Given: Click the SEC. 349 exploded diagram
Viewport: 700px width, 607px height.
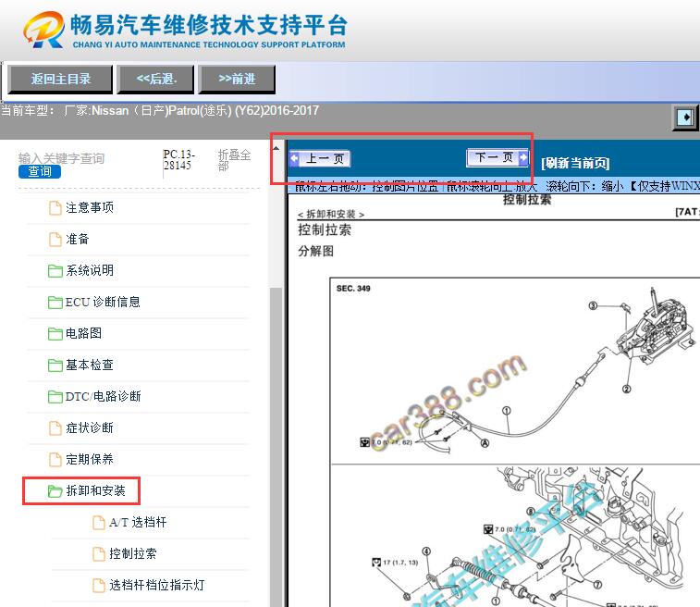Looking at the screenshot, I should pyautogui.click(x=515, y=371).
